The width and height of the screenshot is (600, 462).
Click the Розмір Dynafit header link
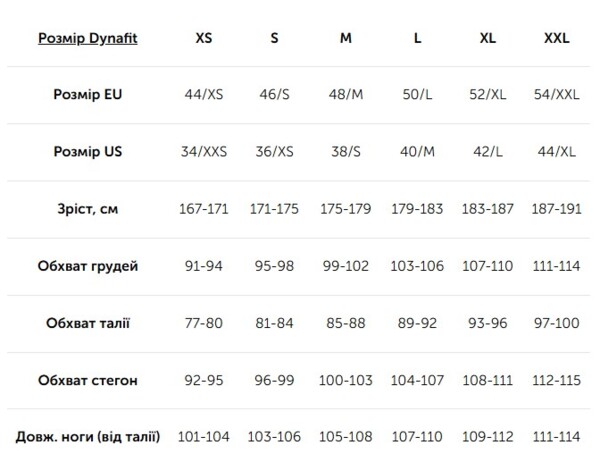pos(88,38)
